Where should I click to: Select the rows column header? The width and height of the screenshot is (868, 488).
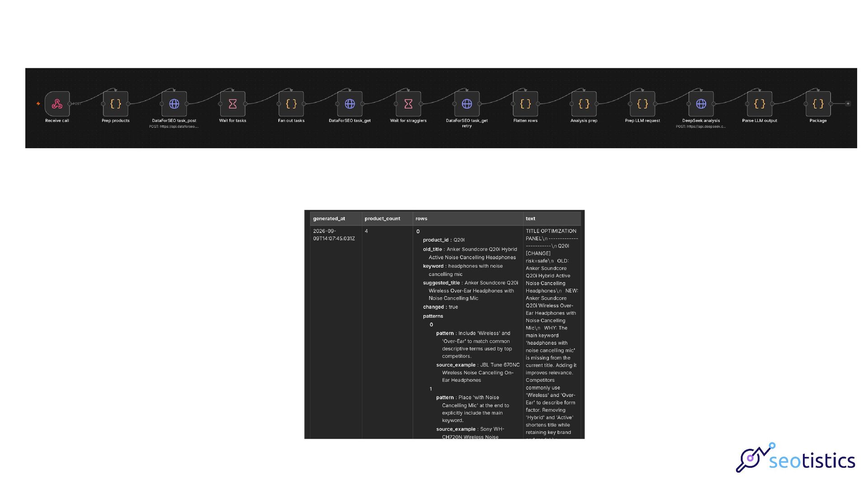pyautogui.click(x=468, y=219)
